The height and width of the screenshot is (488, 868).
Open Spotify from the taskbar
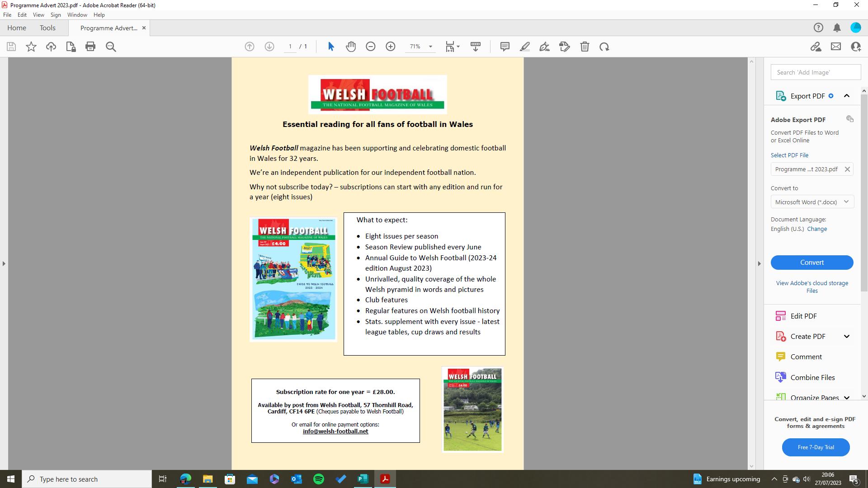point(319,479)
